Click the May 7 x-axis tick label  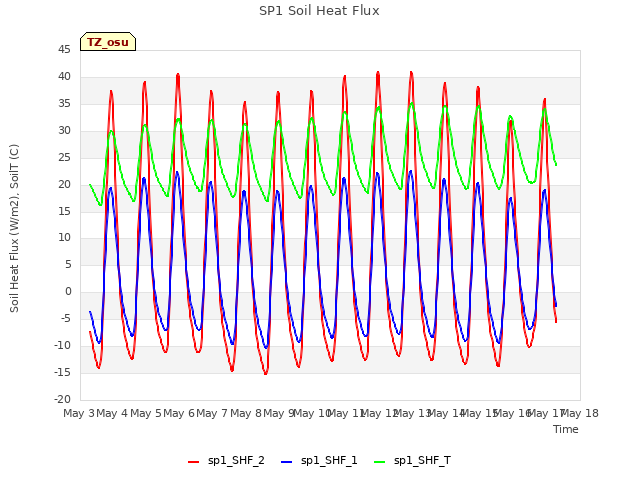pyautogui.click(x=212, y=413)
